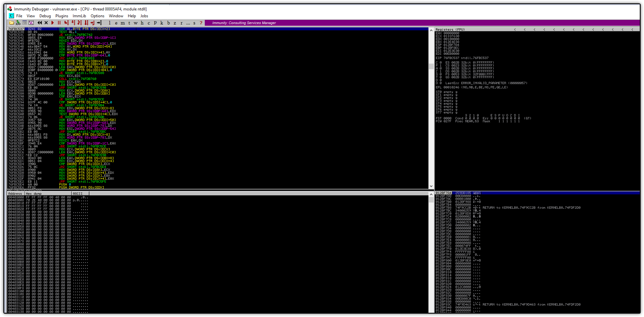Image resolution: width=644 pixels, height=317 pixels.
Task: Select the highlighted XOR AL,BYTE PTR instruction
Action: point(218,29)
